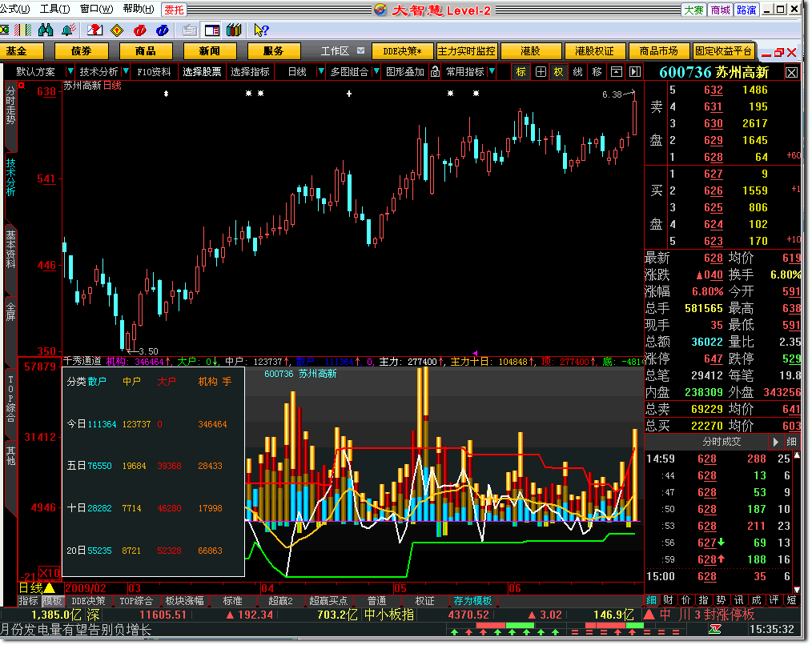Switch to the 讯 news tab

(739, 600)
